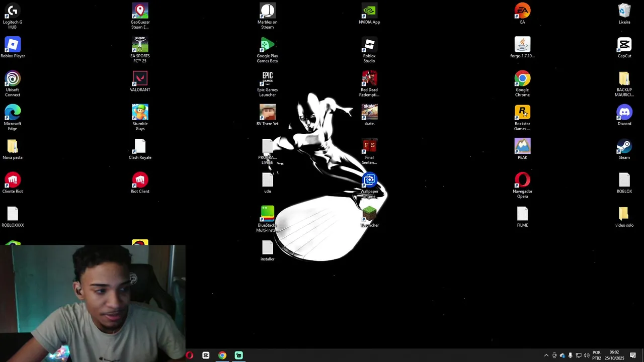Image resolution: width=644 pixels, height=362 pixels.
Task: Select the Ubisoft Connect shortcut
Action: 13,83
